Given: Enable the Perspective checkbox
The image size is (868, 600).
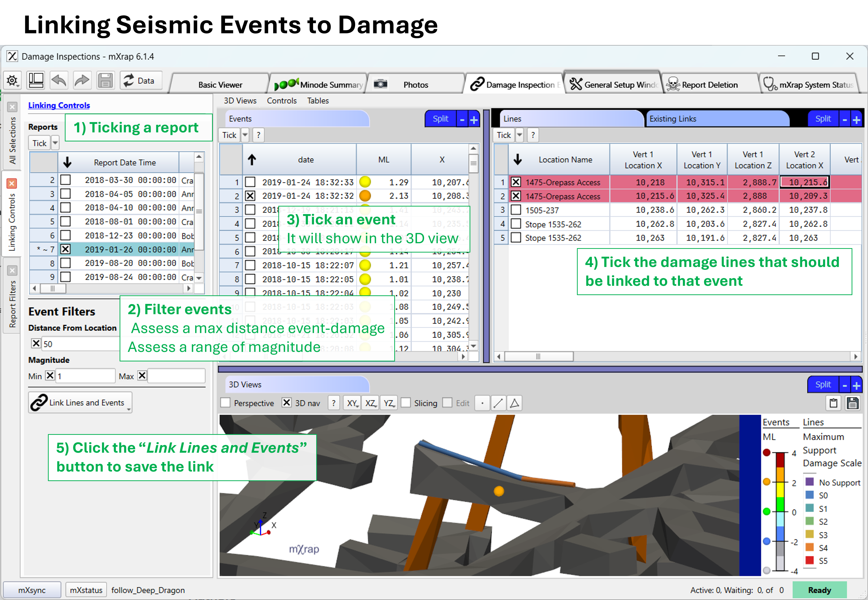Looking at the screenshot, I should (225, 403).
